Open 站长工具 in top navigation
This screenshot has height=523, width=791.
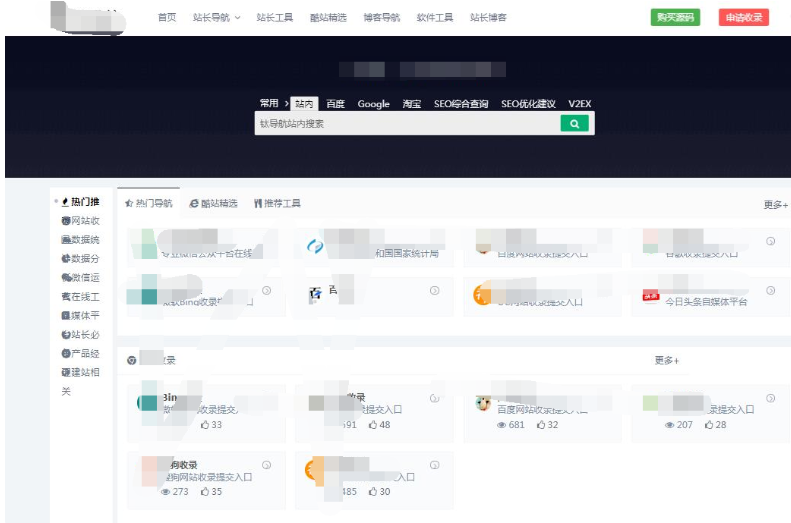pos(275,18)
